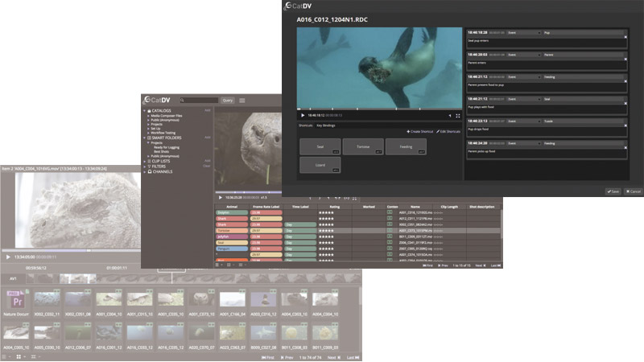644x362 pixels.
Task: Click the Seal shortcut button
Action: point(320,146)
